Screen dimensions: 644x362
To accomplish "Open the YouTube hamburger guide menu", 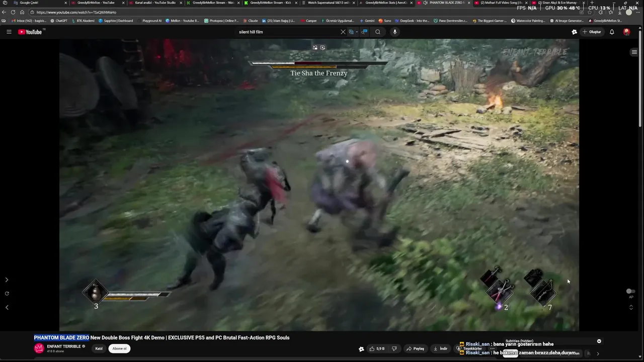I will (9, 32).
